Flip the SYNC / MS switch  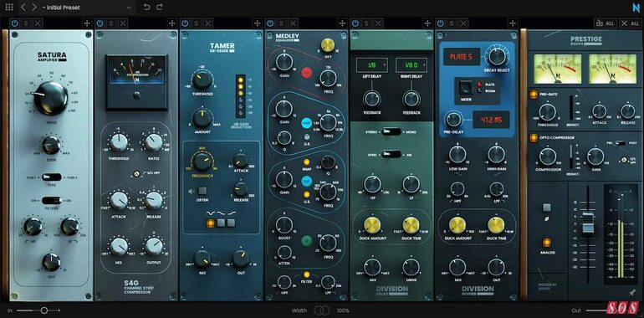(x=391, y=154)
